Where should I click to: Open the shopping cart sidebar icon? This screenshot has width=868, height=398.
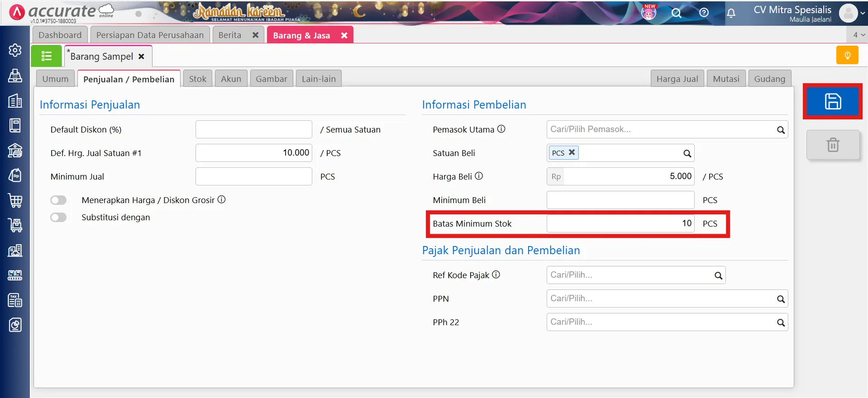coord(15,200)
